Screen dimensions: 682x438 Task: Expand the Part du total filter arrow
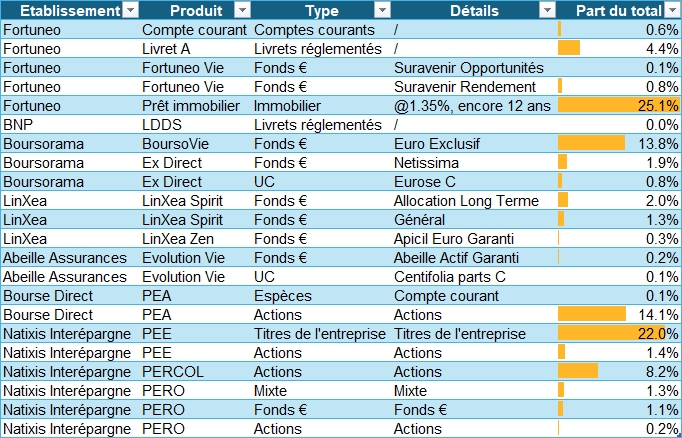[x=671, y=10]
